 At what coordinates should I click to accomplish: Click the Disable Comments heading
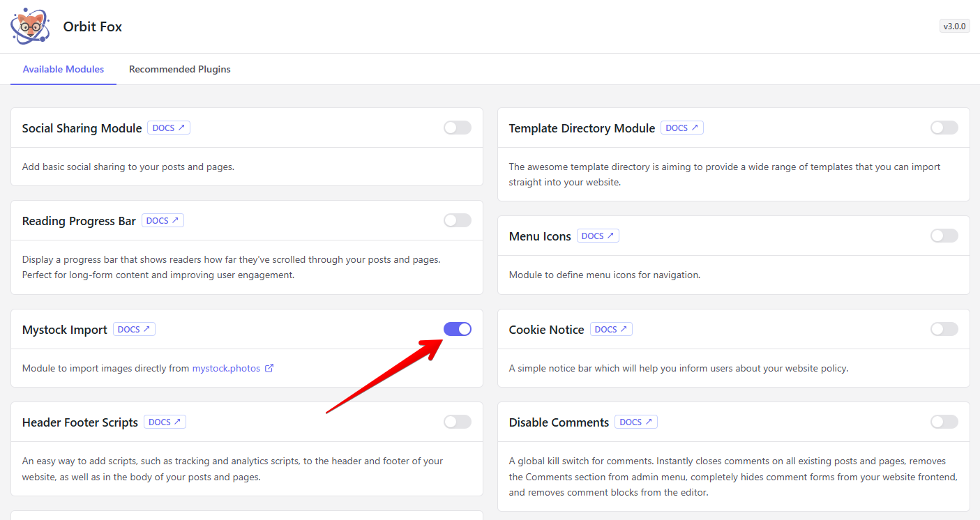point(559,422)
